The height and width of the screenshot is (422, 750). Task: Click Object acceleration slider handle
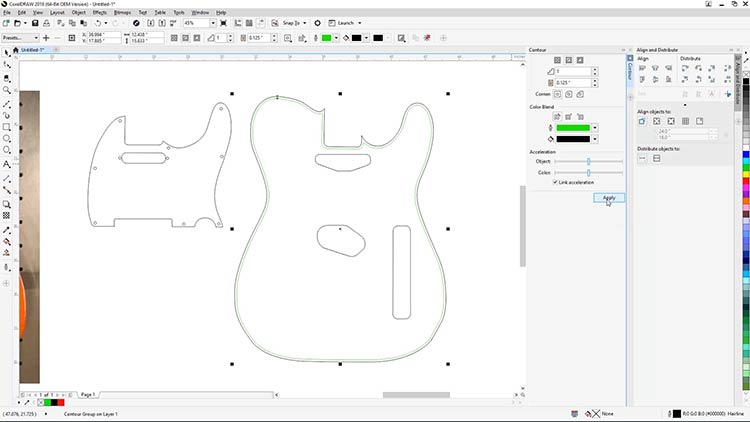(x=588, y=161)
